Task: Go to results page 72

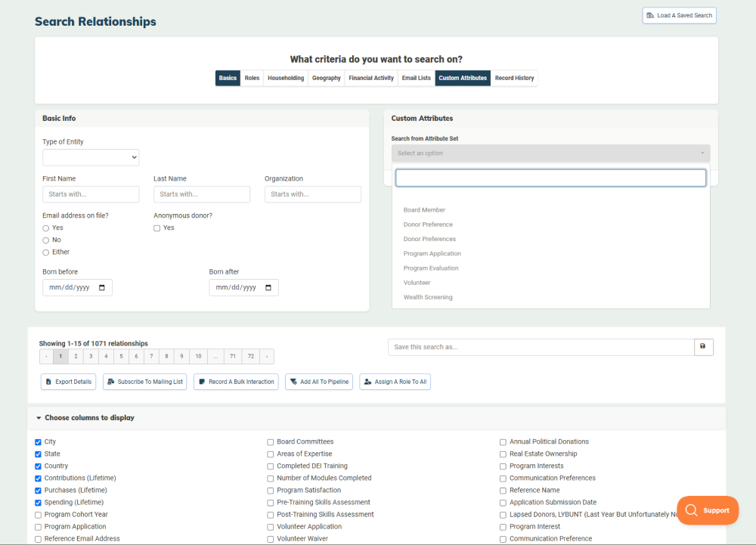Action: pos(251,356)
